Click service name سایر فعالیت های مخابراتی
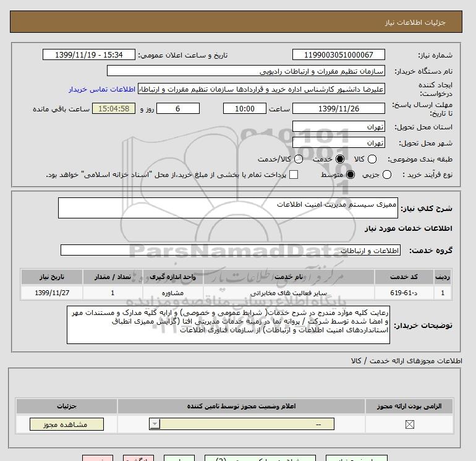The image size is (476, 461). click(x=289, y=293)
